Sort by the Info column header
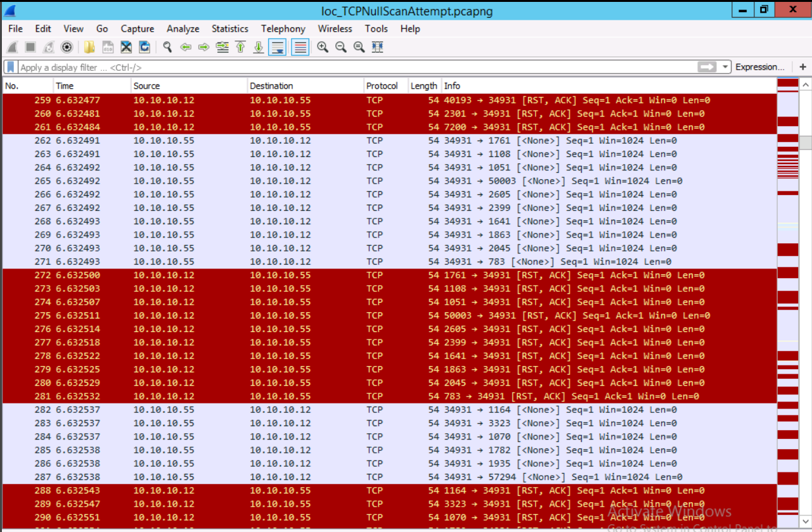This screenshot has width=812, height=532. (x=609, y=85)
